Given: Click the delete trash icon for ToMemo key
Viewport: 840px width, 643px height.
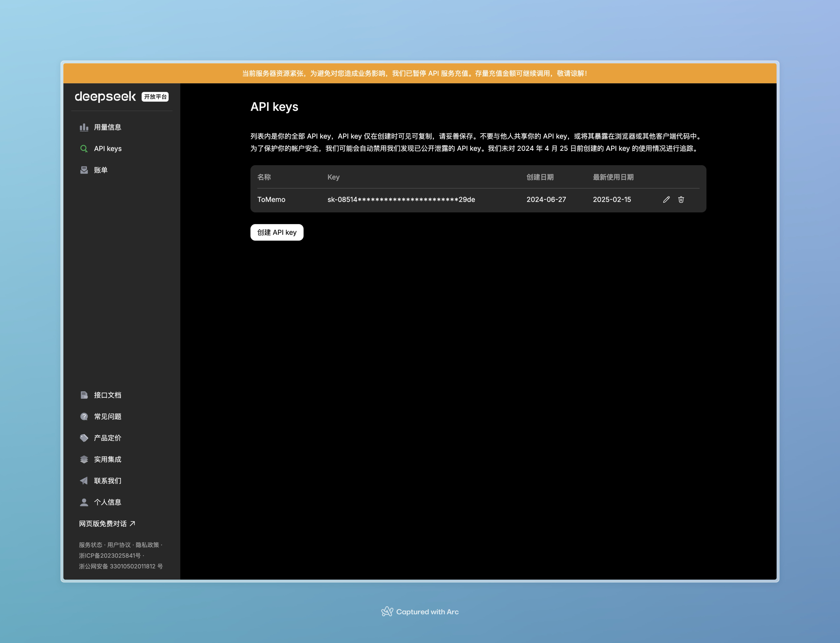Looking at the screenshot, I should (681, 199).
